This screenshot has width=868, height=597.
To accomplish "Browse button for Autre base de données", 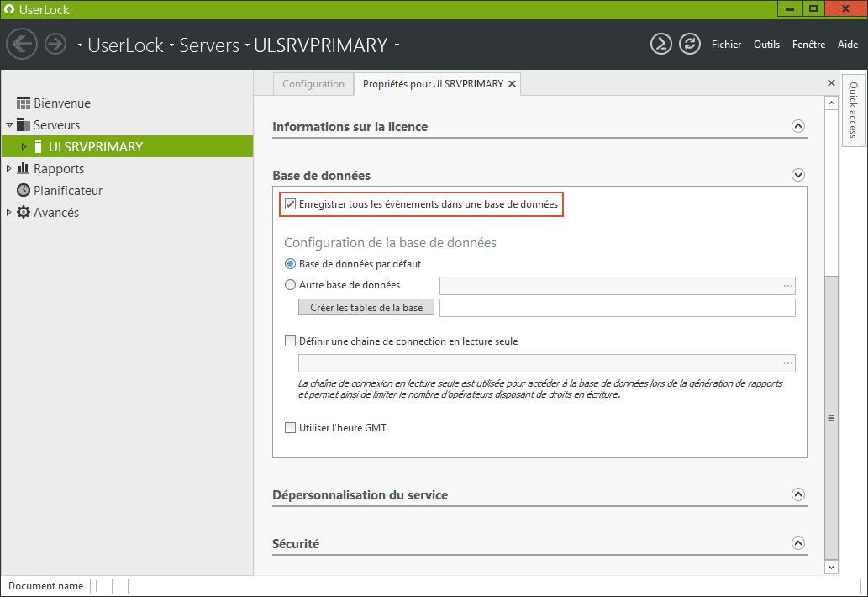I will coord(787,286).
